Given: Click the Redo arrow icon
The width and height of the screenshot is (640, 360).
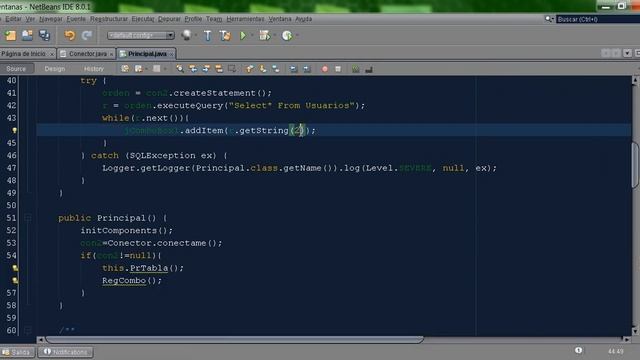Looking at the screenshot, I should 86,36.
